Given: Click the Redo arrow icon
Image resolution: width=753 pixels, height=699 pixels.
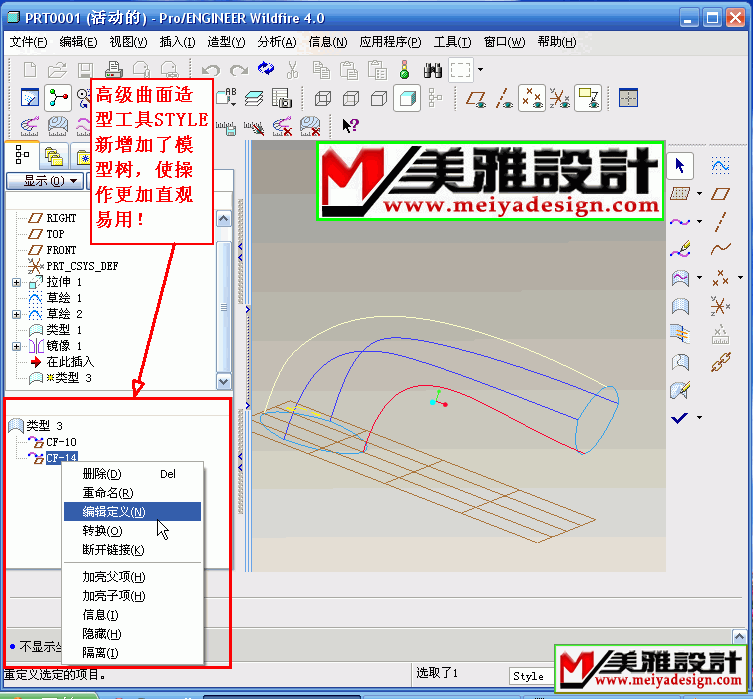Looking at the screenshot, I should pos(239,70).
